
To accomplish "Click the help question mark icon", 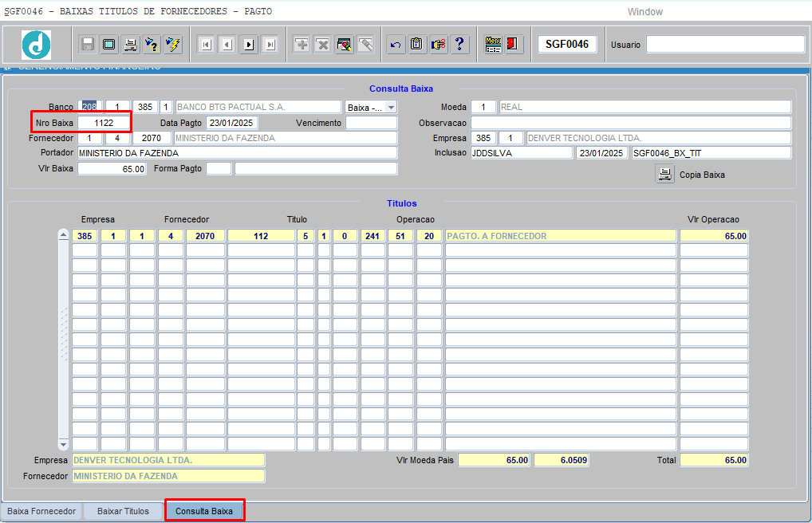I will click(460, 45).
